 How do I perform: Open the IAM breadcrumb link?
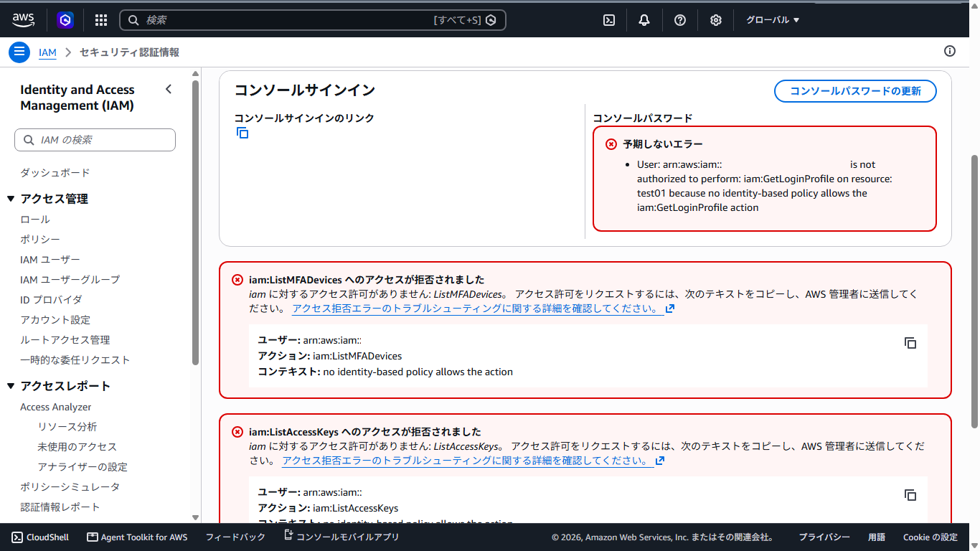47,52
